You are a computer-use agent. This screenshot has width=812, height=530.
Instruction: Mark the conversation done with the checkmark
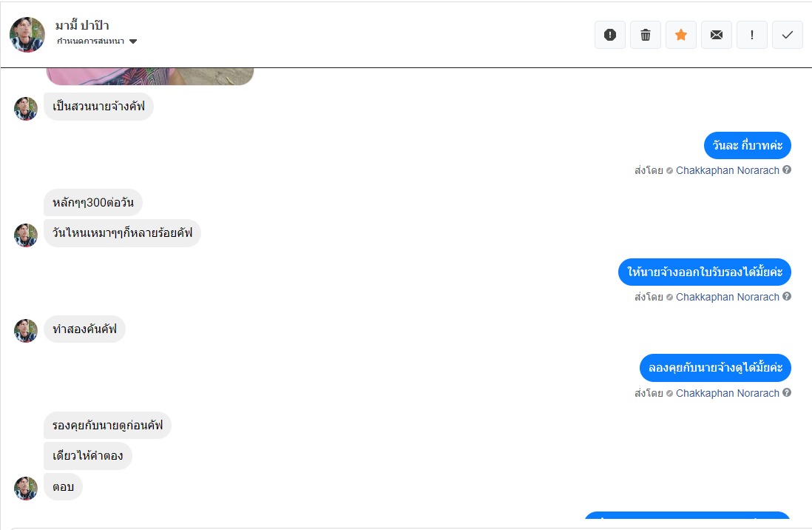tap(788, 35)
